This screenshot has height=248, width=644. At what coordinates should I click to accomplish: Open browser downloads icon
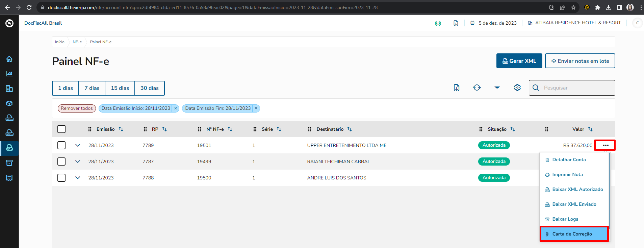[609, 7]
